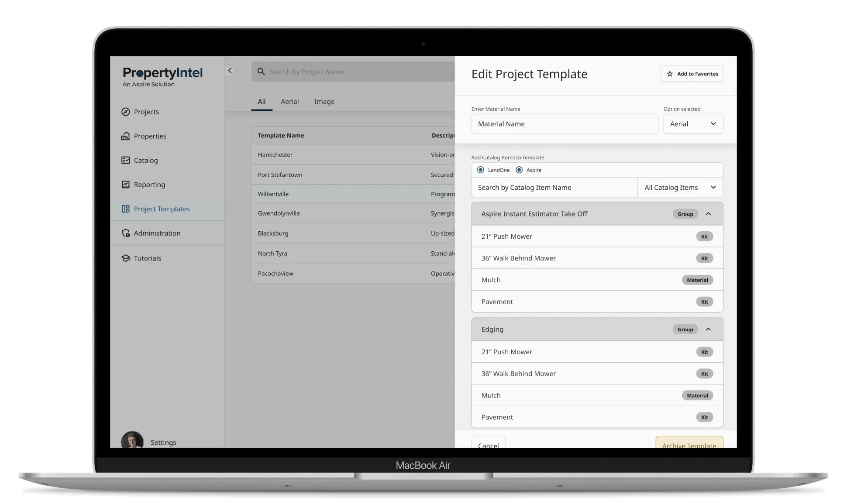Click the Reporting chart icon
Image resolution: width=847 pixels, height=504 pixels.
click(126, 185)
